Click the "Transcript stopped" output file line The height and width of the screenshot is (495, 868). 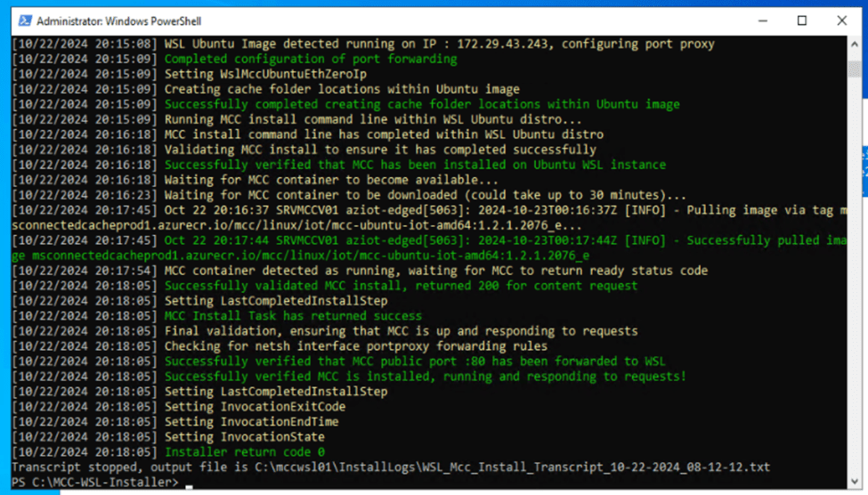pos(390,467)
